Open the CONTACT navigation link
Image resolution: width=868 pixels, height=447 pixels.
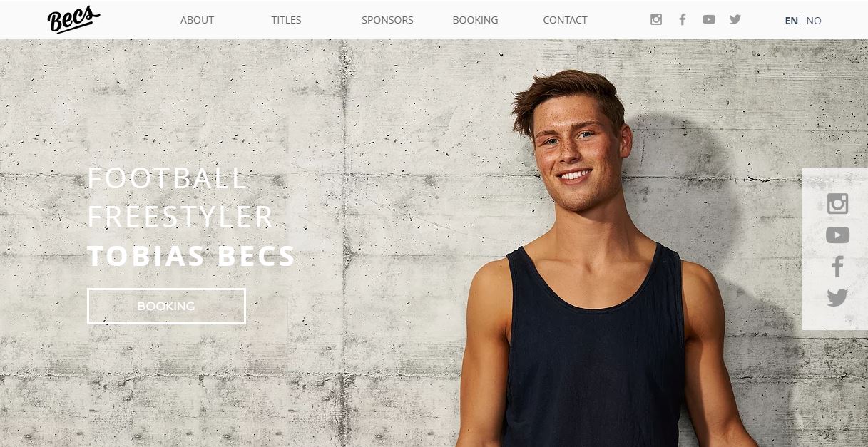tap(565, 20)
